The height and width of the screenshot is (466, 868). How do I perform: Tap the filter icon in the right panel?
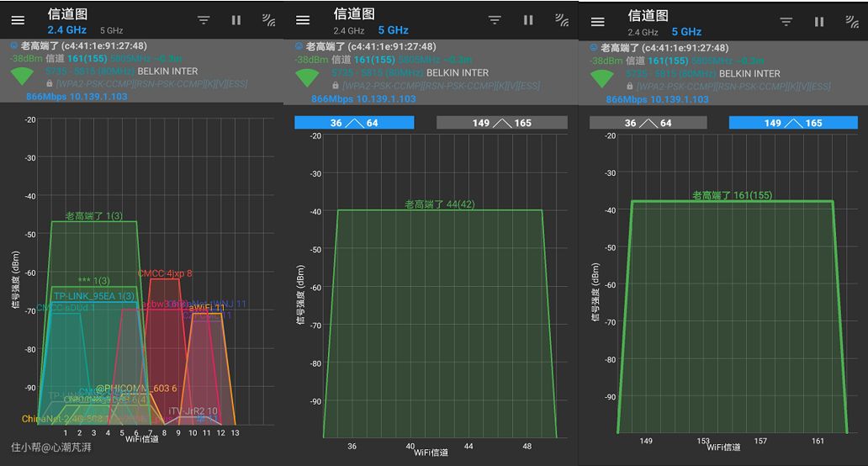[x=786, y=22]
